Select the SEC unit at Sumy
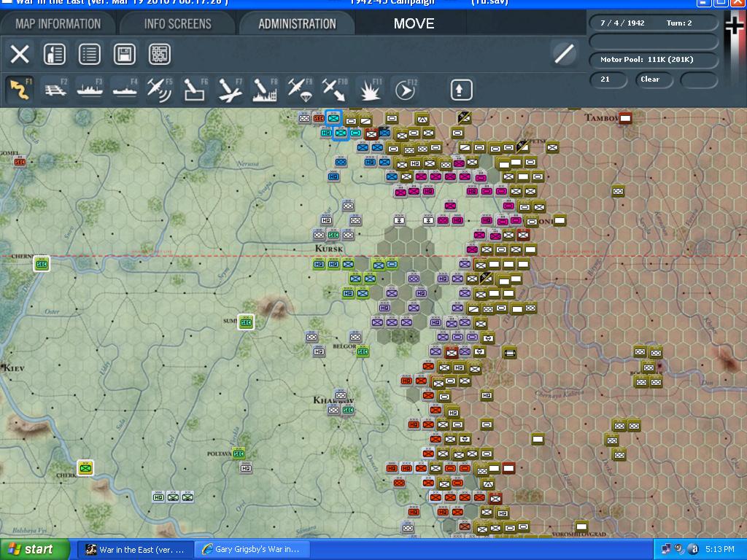Screen dimensions: 747x560 pos(246,322)
